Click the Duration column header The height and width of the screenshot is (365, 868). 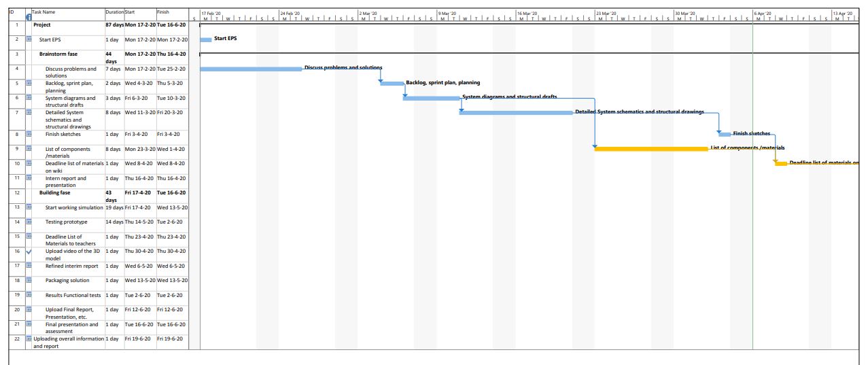click(x=114, y=12)
